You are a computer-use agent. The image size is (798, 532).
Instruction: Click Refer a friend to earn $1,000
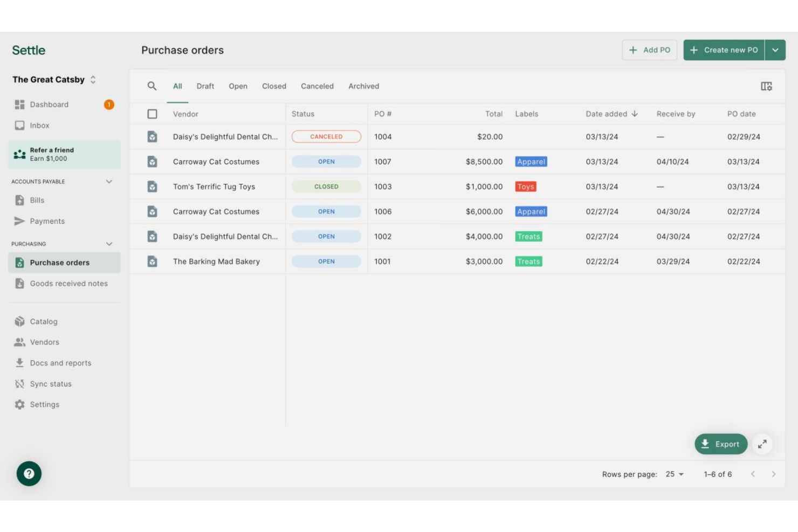(64, 154)
